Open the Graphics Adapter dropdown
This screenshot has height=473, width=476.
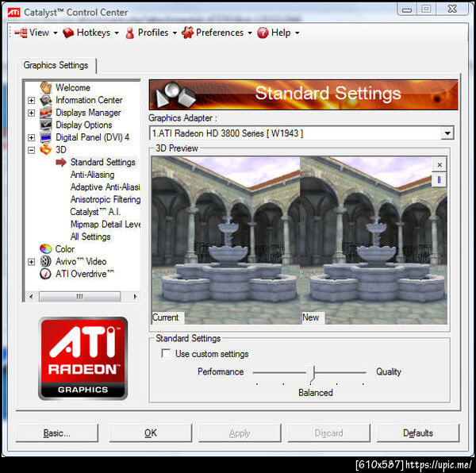(x=447, y=133)
